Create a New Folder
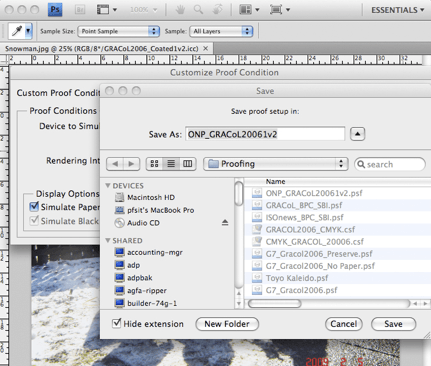 227,324
